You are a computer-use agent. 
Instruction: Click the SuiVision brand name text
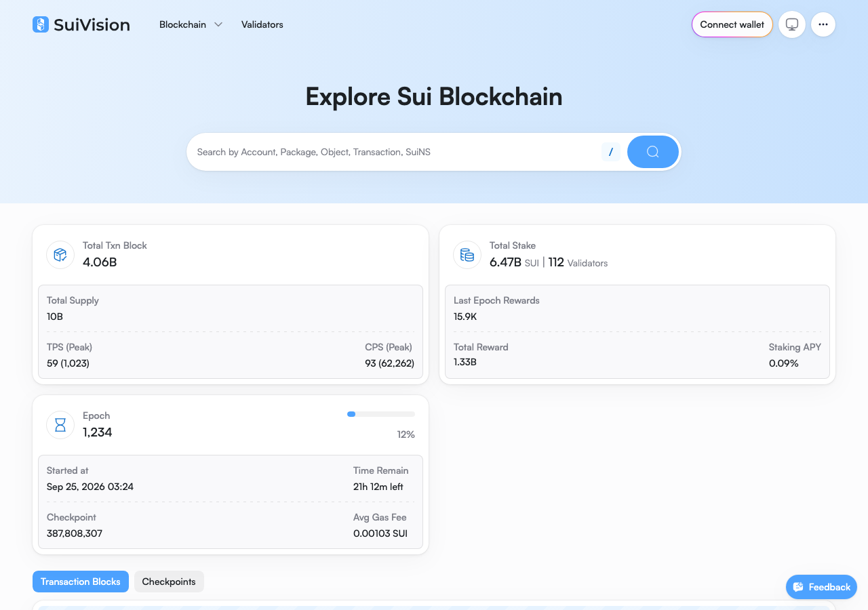[x=92, y=24]
